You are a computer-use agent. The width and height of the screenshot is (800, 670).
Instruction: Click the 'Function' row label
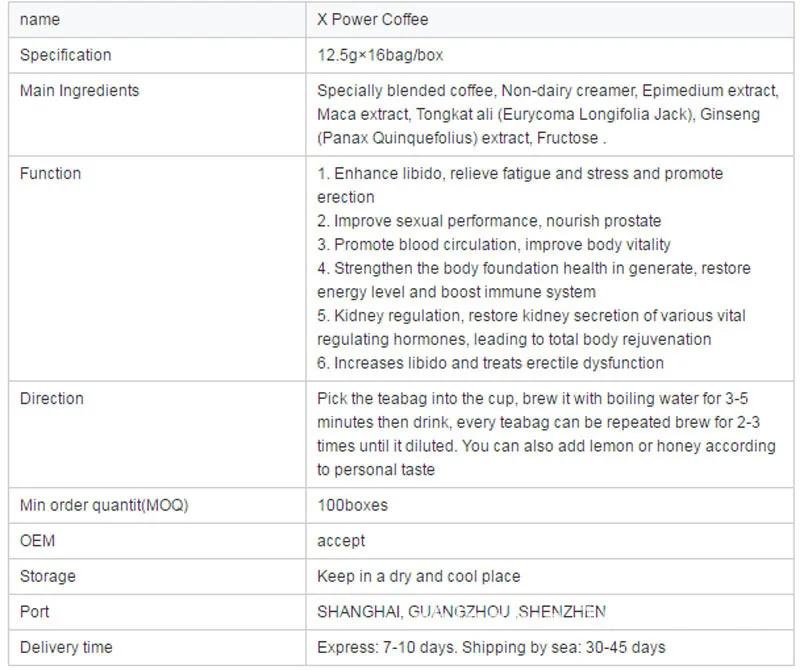[51, 174]
